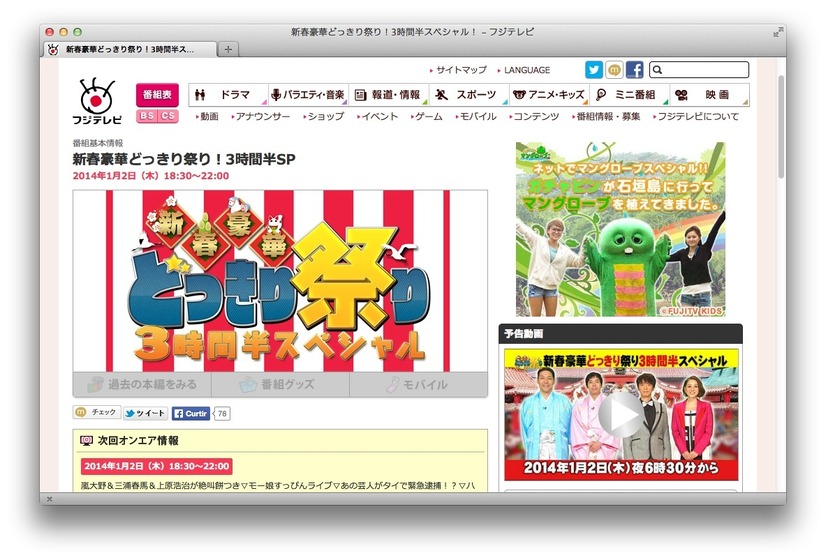This screenshot has height=560, width=826.
Task: Select the BS schedule button
Action: pyautogui.click(x=147, y=116)
